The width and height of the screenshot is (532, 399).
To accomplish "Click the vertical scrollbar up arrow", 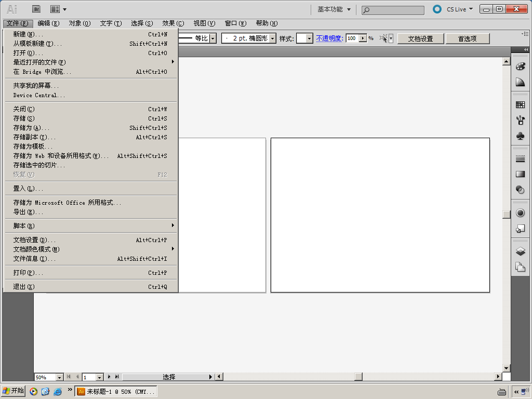I will (x=506, y=61).
